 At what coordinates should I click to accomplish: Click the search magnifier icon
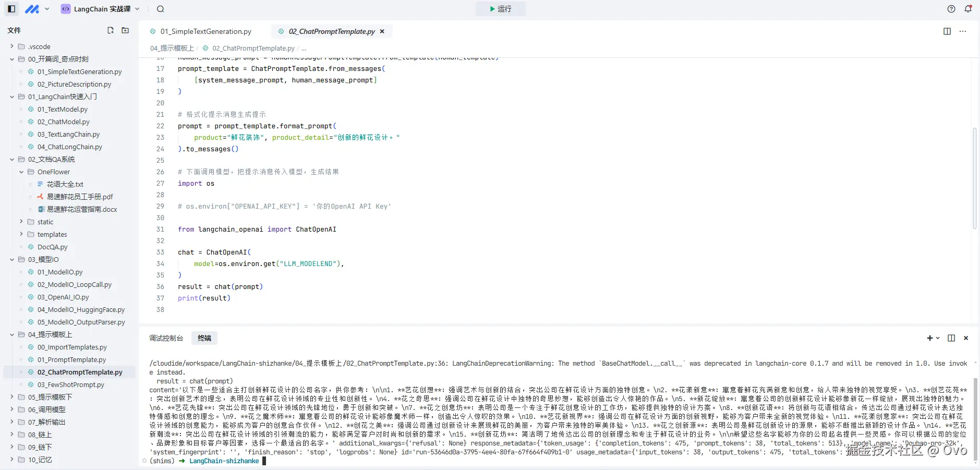click(161, 9)
